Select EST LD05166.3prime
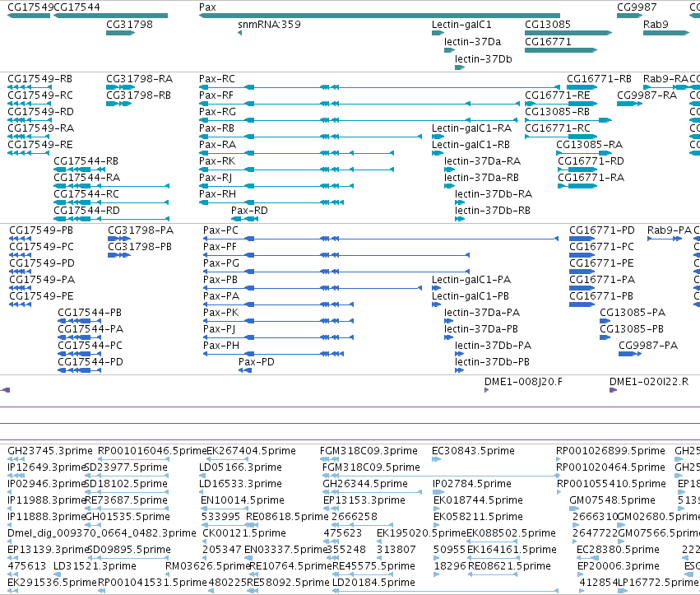The width and height of the screenshot is (700, 595). 240,467
